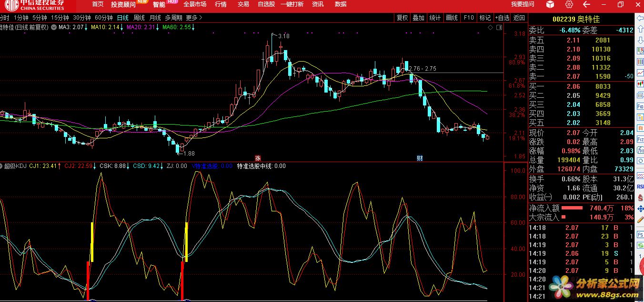Switch to 1分钟 period
The width and height of the screenshot is (644, 302).
21,18
